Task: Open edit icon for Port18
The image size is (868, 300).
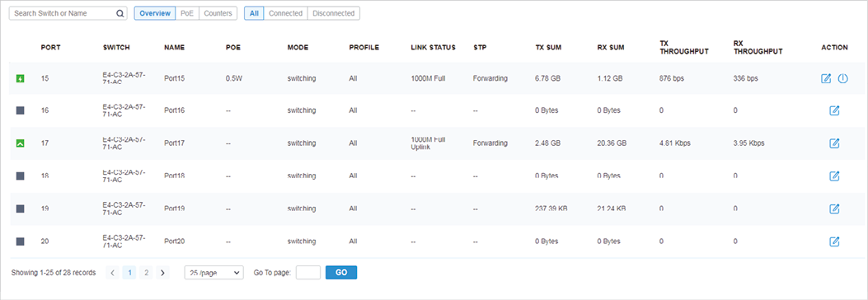Action: click(x=835, y=176)
